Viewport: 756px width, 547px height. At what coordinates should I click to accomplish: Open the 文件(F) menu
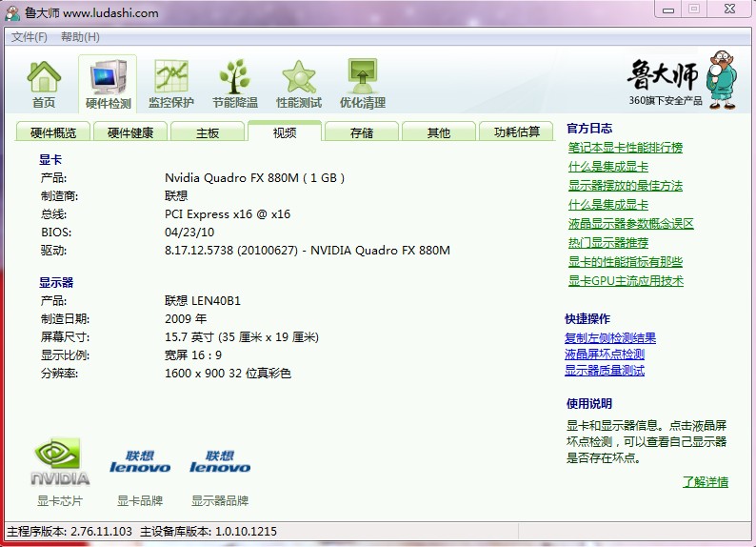pyautogui.click(x=29, y=36)
